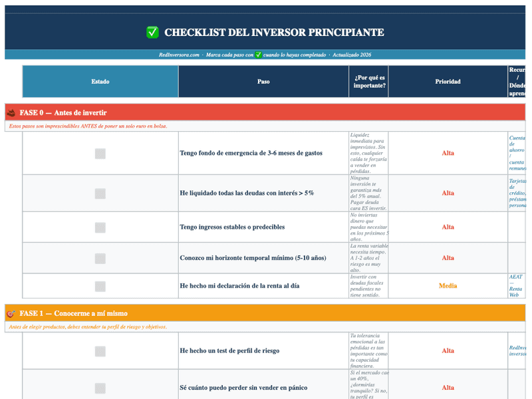Image resolution: width=532 pixels, height=399 pixels.
Task: Click the FASE 1 target icon
Action: [11, 313]
